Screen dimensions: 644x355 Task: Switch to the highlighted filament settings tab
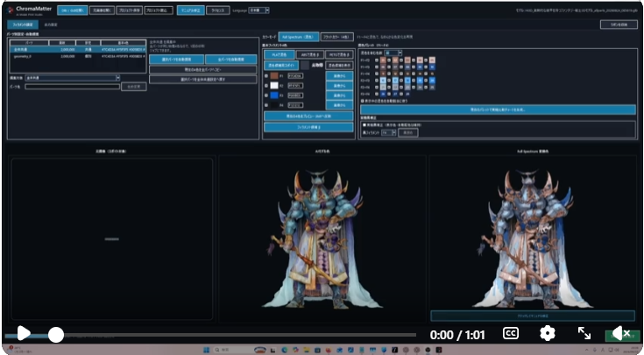click(x=23, y=25)
